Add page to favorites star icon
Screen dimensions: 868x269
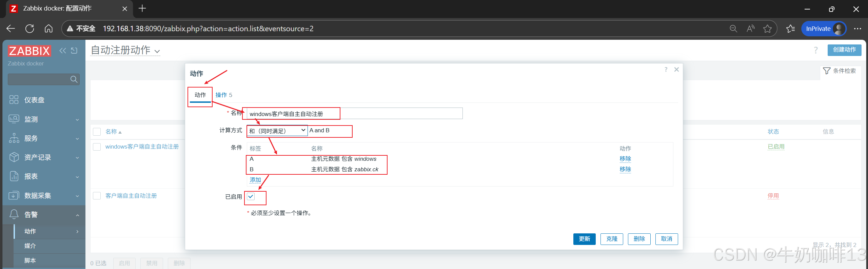(767, 28)
